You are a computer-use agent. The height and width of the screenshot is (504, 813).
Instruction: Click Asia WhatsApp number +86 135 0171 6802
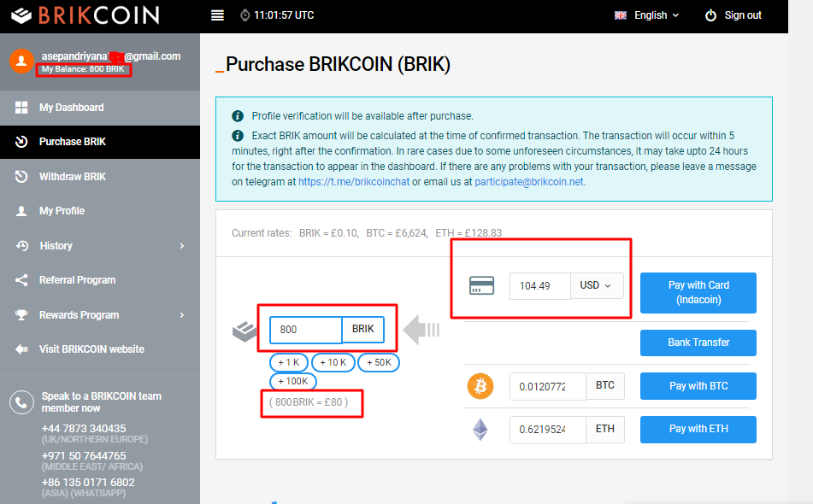(x=88, y=483)
